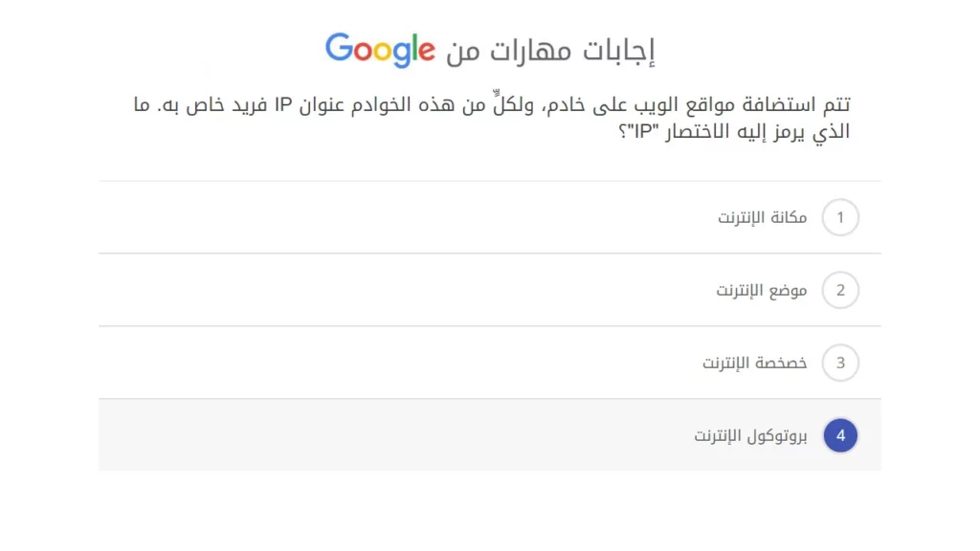Screen dimensions: 980x551
Task: Click the blue 'G' in the Google logo
Action: click(x=340, y=50)
